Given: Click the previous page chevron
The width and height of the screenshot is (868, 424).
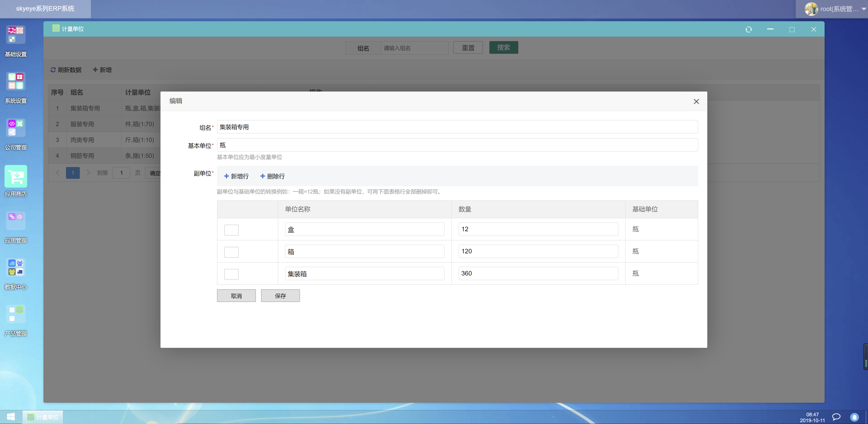Looking at the screenshot, I should click(57, 173).
